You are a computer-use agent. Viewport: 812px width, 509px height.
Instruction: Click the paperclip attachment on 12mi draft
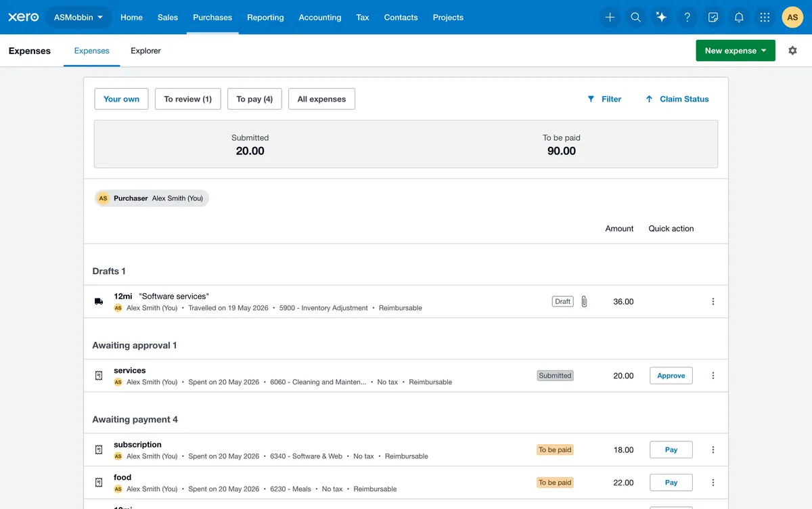pos(584,302)
